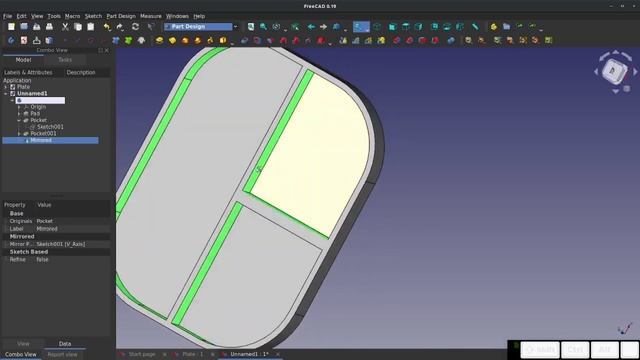Expand the Origin tree node
Viewport: 640px width, 360px height.
(x=19, y=107)
